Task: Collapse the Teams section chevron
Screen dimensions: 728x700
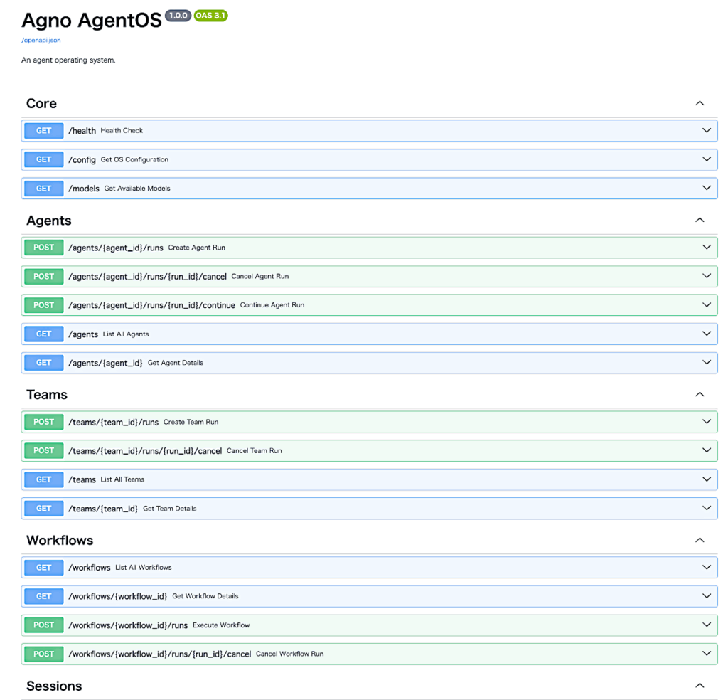Action: [700, 394]
